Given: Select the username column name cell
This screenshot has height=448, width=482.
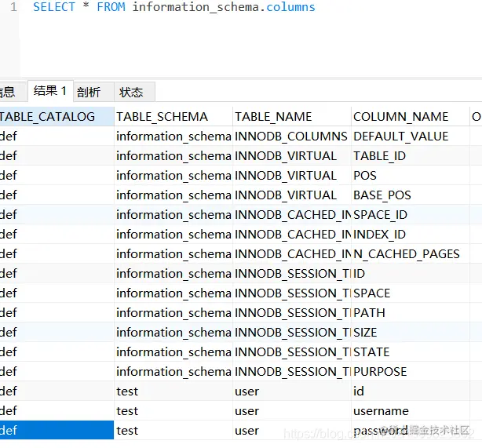Looking at the screenshot, I should (x=410, y=411).
